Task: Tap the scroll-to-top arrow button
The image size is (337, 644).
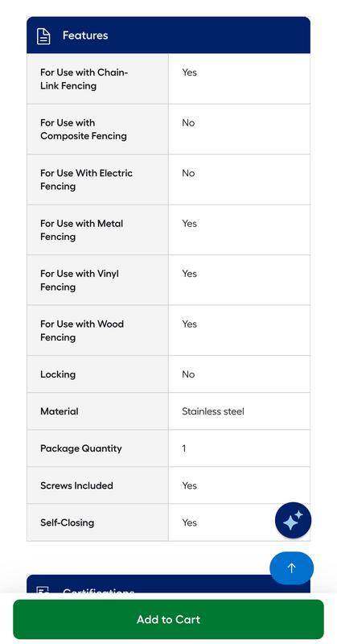Action: click(291, 568)
